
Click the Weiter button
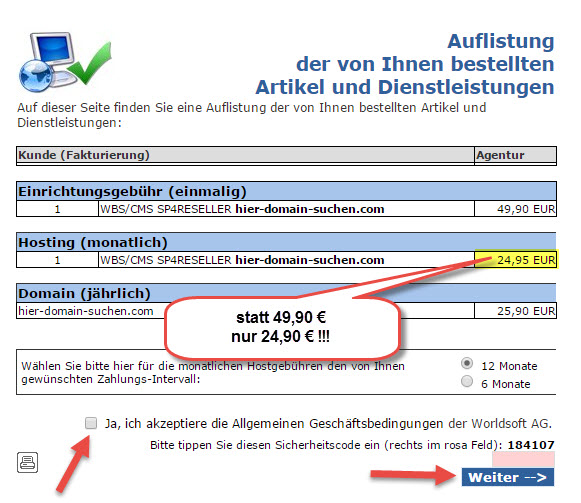pyautogui.click(x=508, y=477)
